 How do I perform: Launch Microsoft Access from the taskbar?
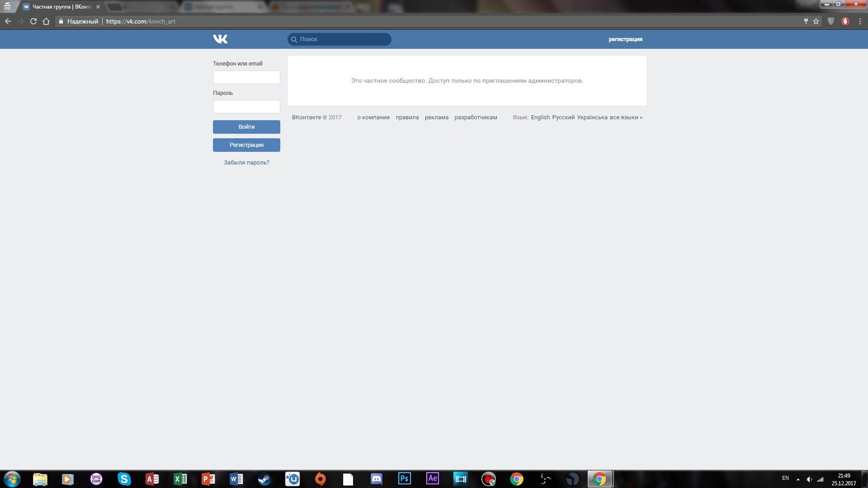click(x=152, y=479)
